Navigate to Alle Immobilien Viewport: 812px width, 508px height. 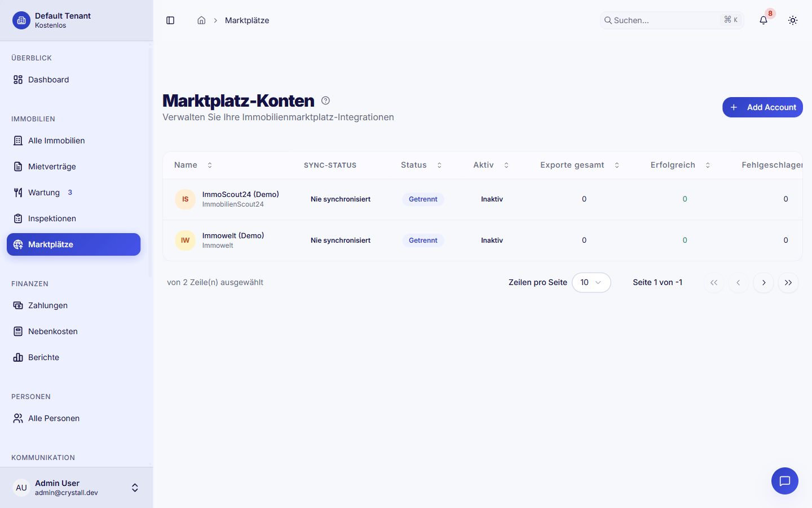click(73, 141)
